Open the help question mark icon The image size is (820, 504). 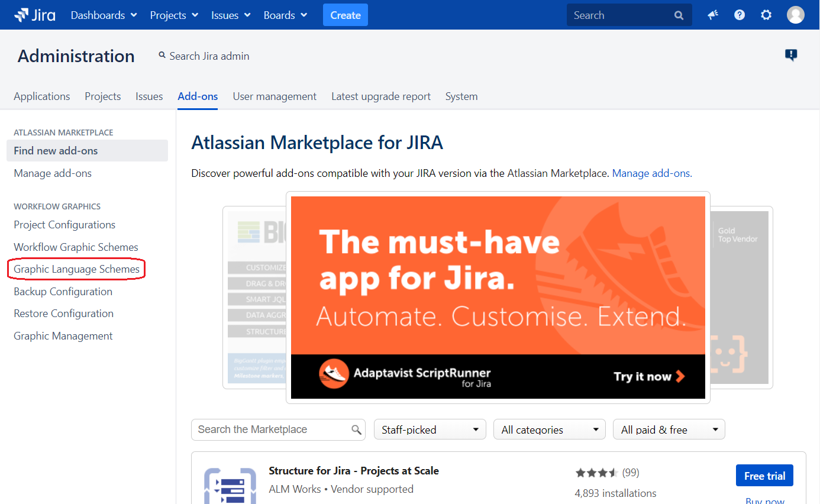[x=740, y=15]
